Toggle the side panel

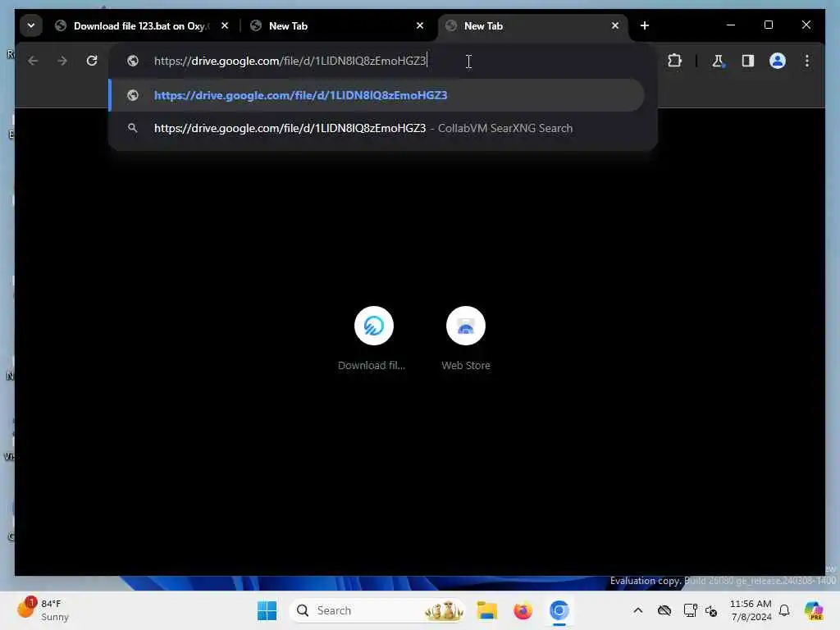(747, 61)
